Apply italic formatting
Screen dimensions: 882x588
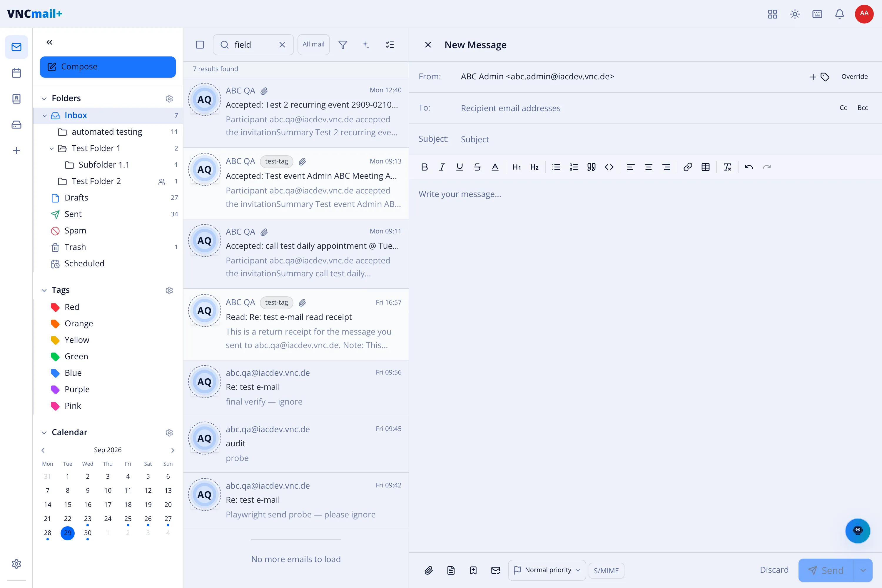pyautogui.click(x=442, y=167)
